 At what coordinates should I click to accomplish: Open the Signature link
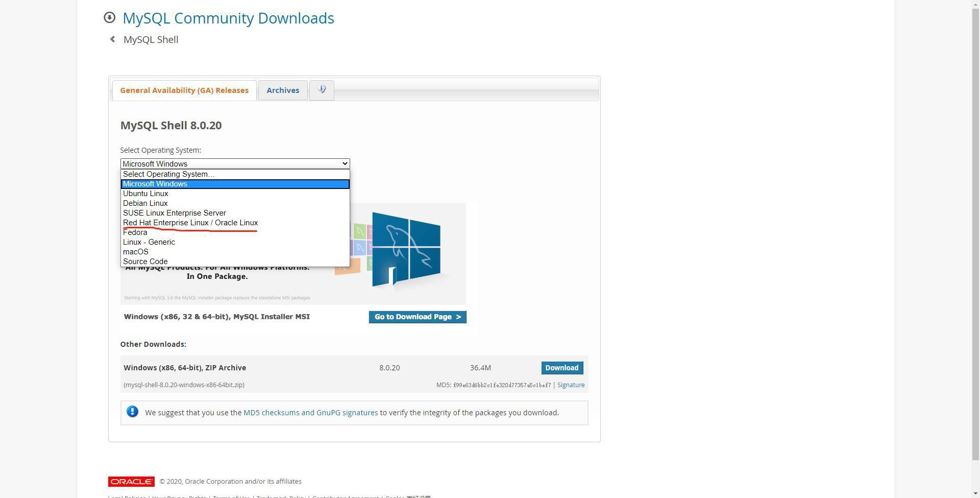(x=571, y=385)
